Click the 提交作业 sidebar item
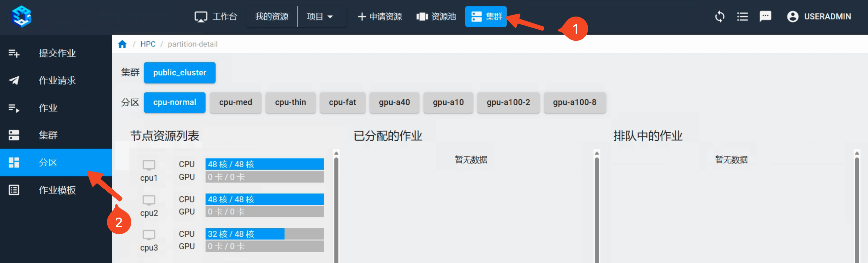Viewport: 868px width, 263px height. [56, 53]
